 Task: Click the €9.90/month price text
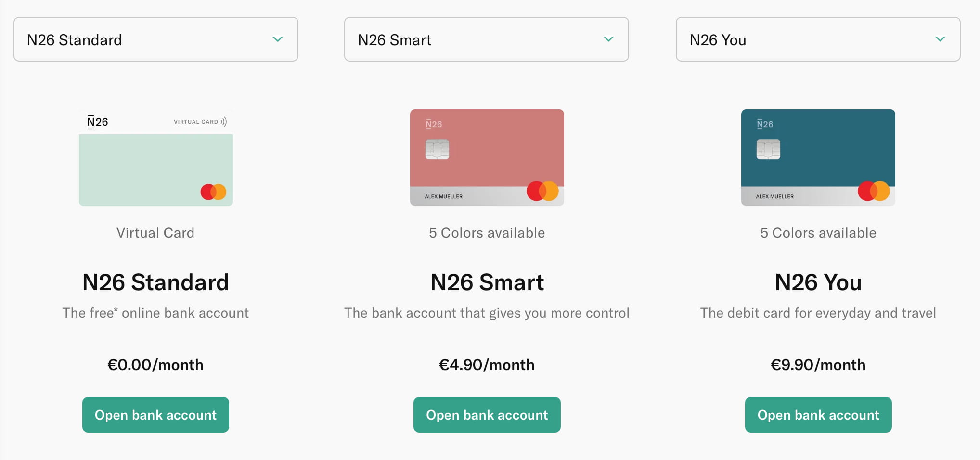coord(818,365)
